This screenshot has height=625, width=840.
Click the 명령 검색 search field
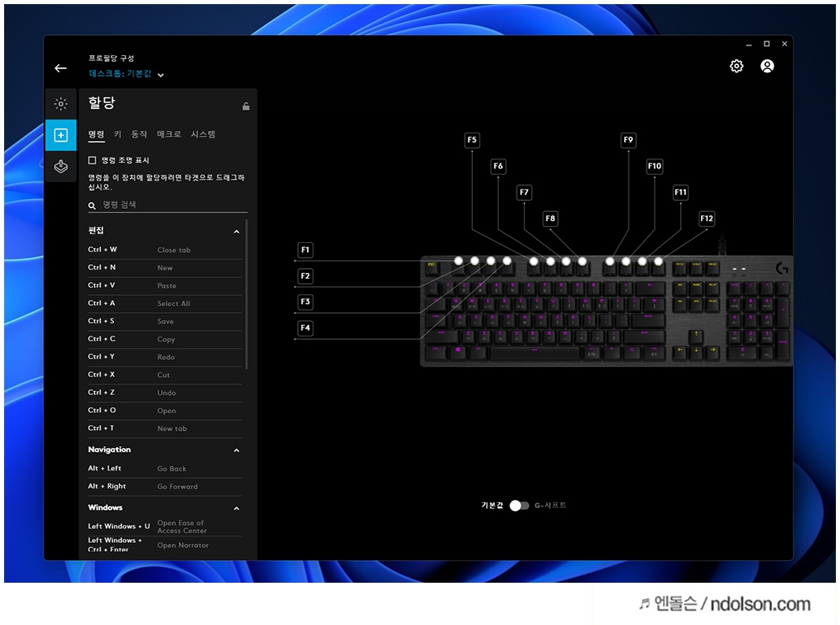(x=167, y=205)
